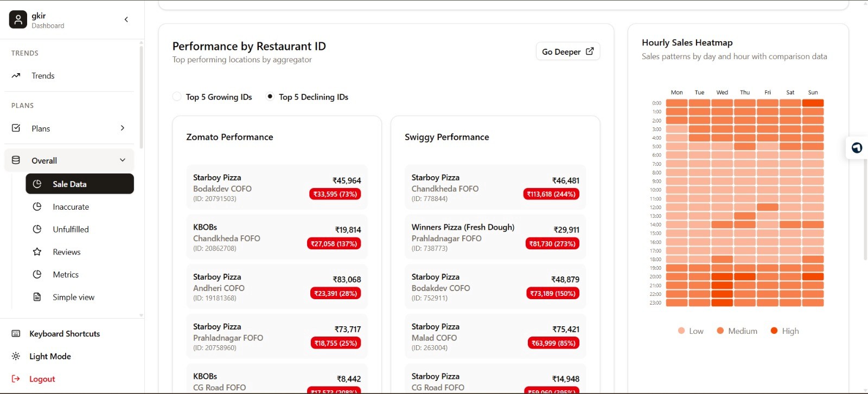Click heatmap cell Wednesday at 22:00
Viewport: 868px width, 394px height.
pyautogui.click(x=722, y=294)
